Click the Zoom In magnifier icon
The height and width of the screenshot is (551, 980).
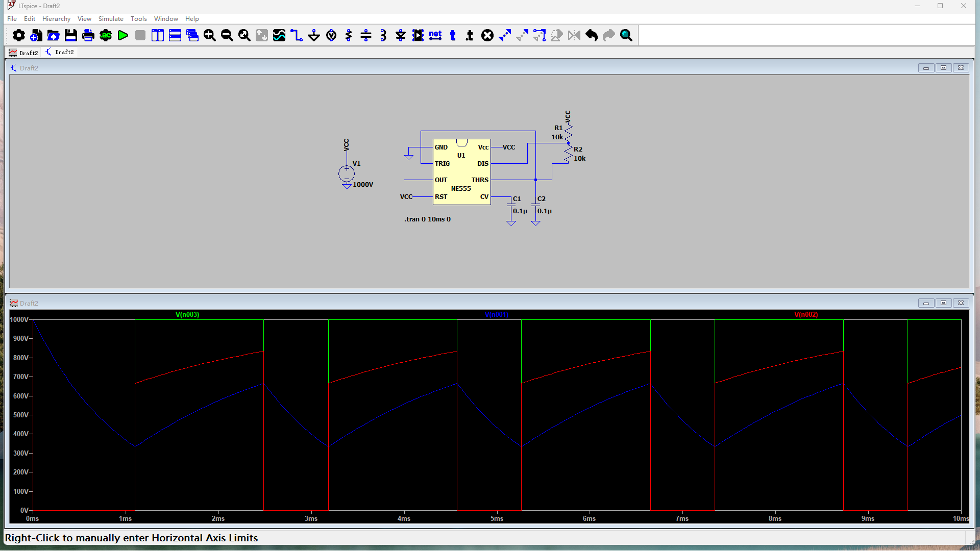[210, 35]
